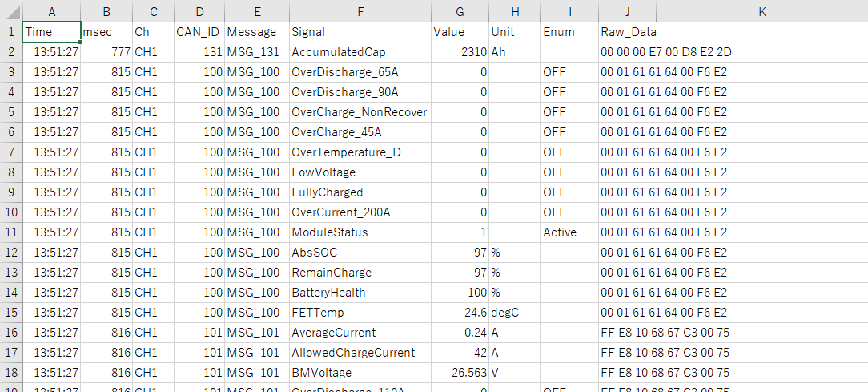Screen dimensions: 868x392
Task: Click the degC unit cell
Action: pos(515,313)
